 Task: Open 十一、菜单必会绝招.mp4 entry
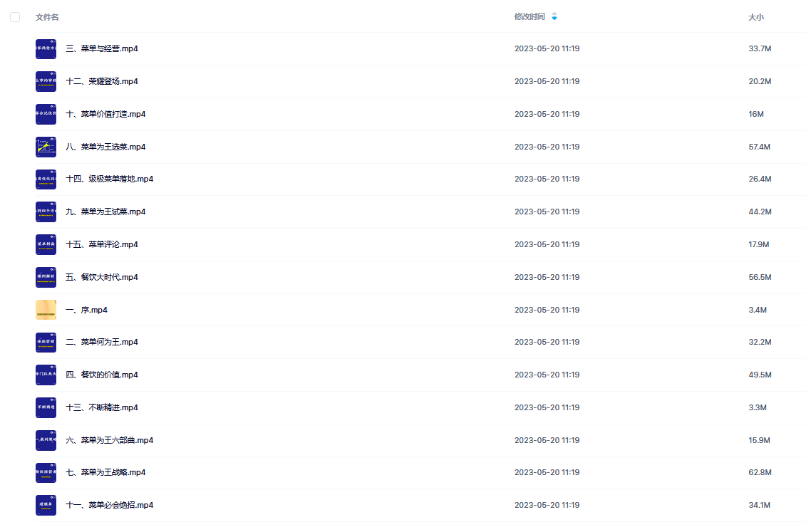tap(110, 506)
